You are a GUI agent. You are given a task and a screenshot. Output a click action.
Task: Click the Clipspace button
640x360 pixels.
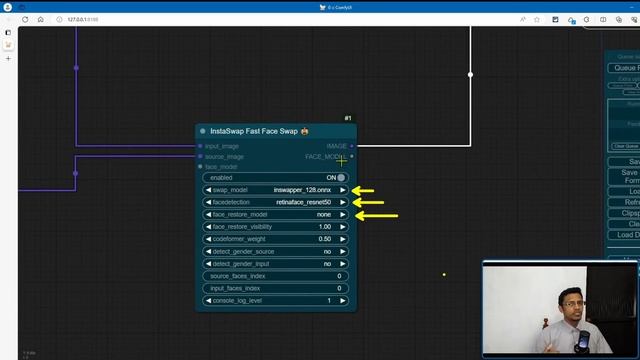624,213
